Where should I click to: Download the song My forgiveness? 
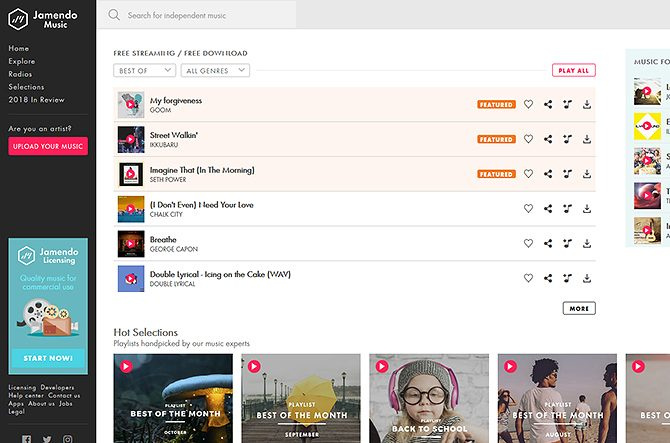[586, 105]
